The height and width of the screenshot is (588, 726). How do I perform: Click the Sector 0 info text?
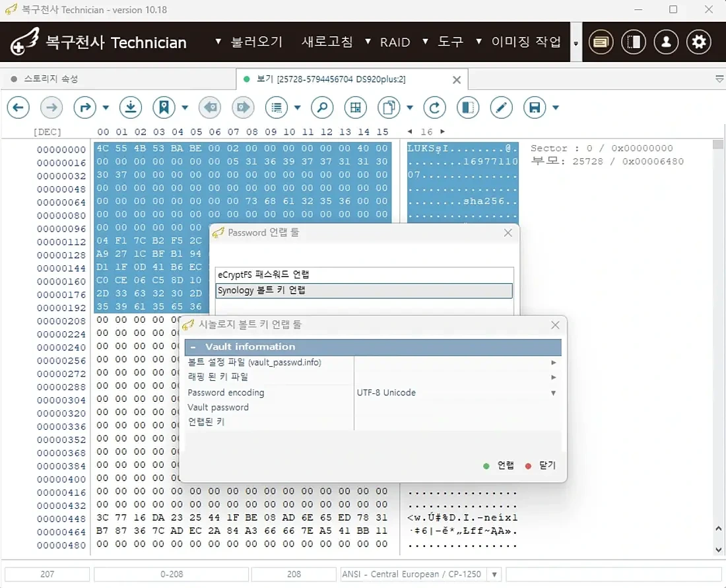[601, 148]
